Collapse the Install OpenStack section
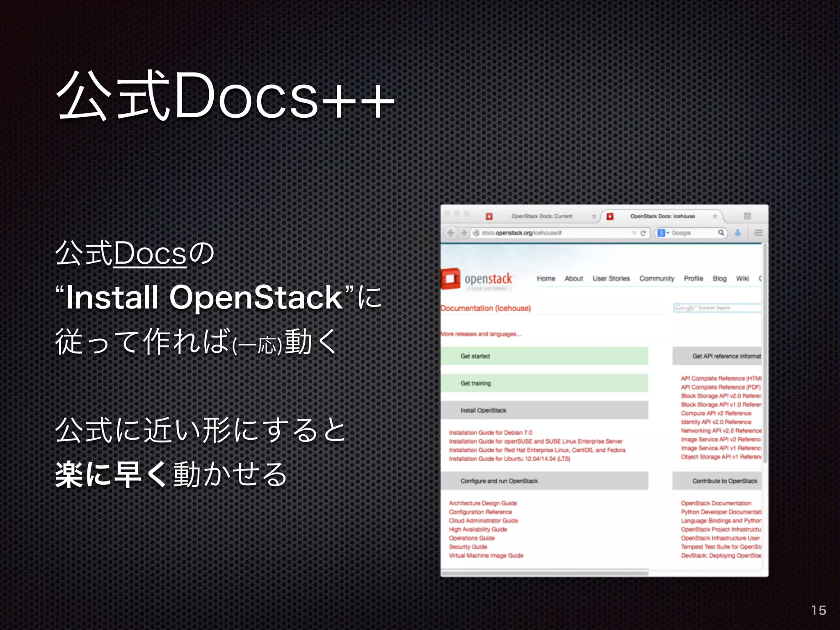The image size is (840, 630). [x=544, y=410]
